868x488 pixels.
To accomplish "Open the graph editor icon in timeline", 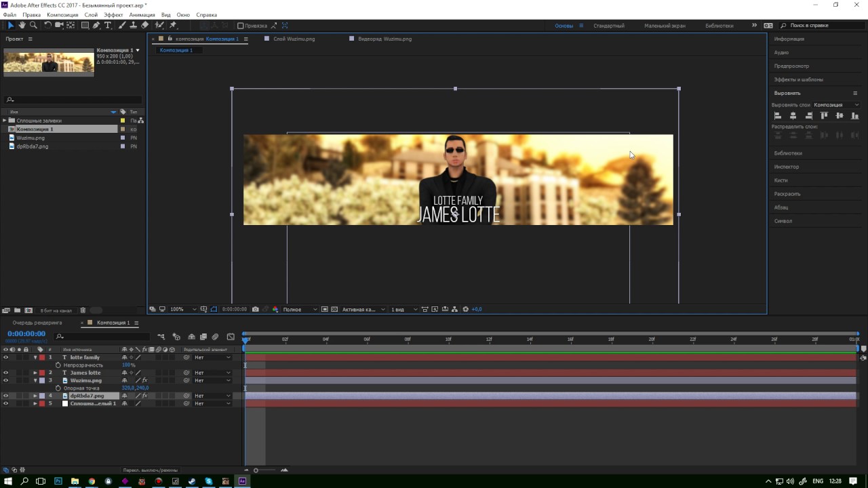I will (x=231, y=336).
